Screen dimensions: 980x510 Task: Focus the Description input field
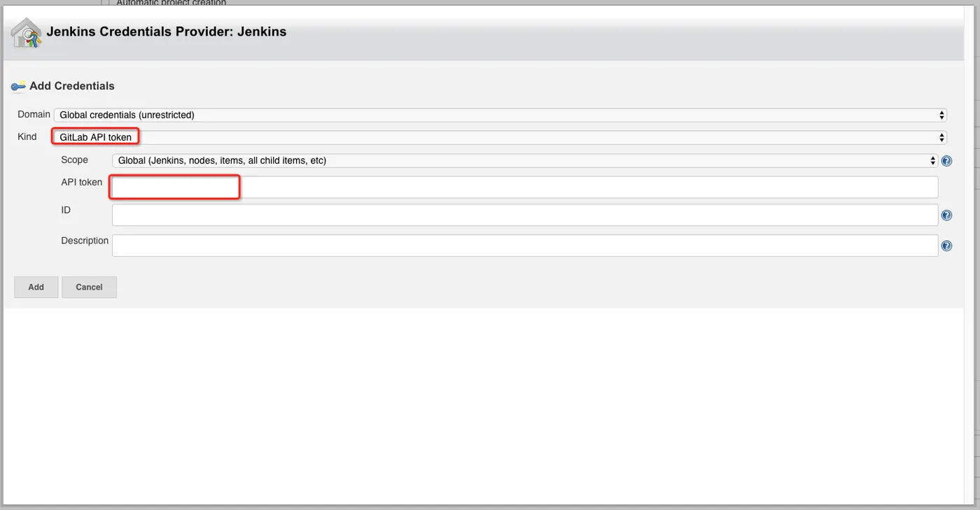pos(525,246)
